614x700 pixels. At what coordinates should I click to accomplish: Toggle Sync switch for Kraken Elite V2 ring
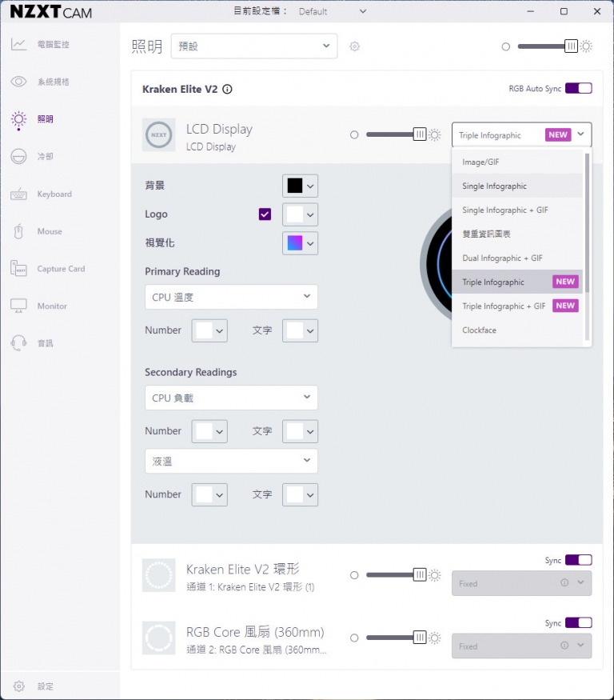point(578,560)
